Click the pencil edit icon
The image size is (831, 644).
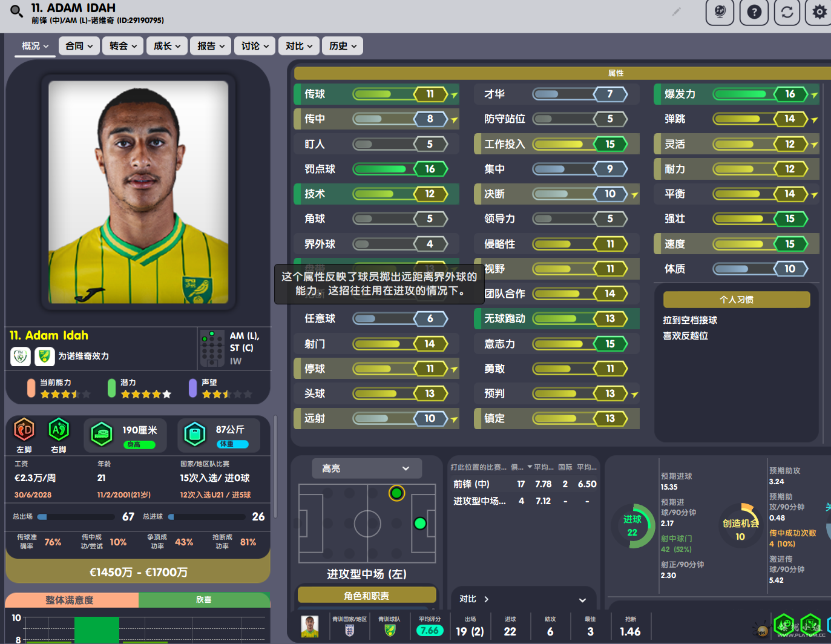676,11
